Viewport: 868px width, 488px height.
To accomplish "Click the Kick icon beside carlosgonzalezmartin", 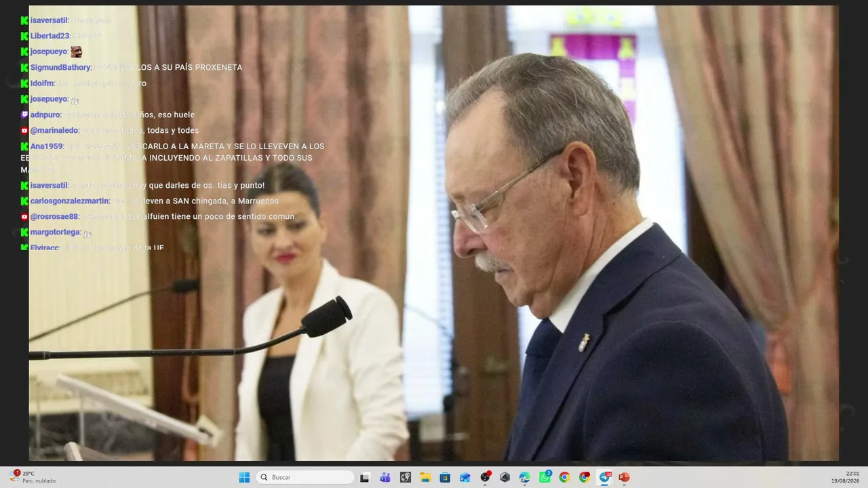I will [x=24, y=201].
